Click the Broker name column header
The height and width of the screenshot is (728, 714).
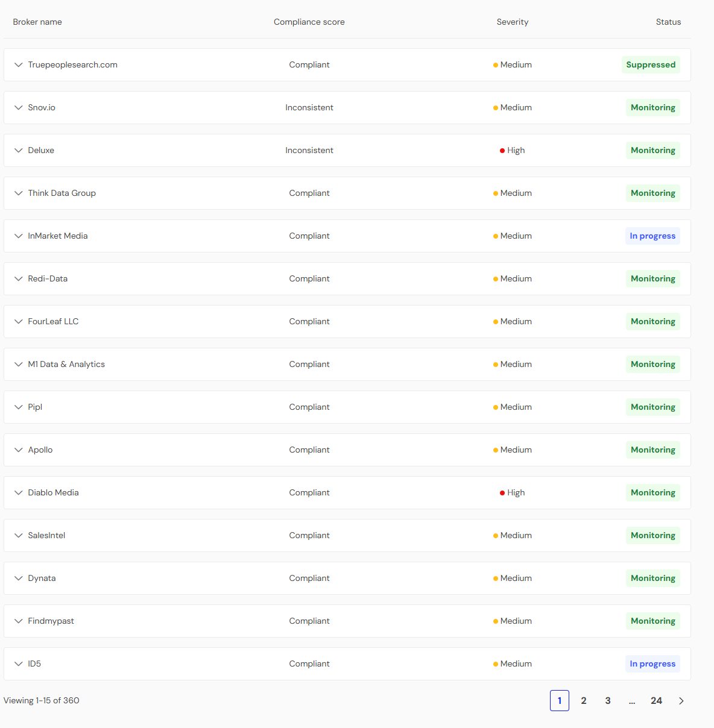click(x=37, y=22)
